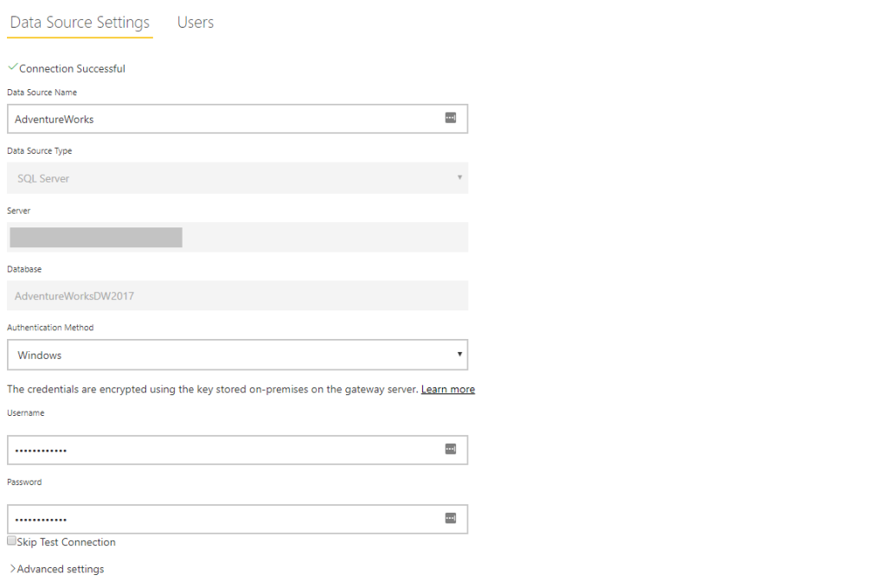The width and height of the screenshot is (886, 588).
Task: Click the Data Source Type label
Action: pyautogui.click(x=40, y=150)
